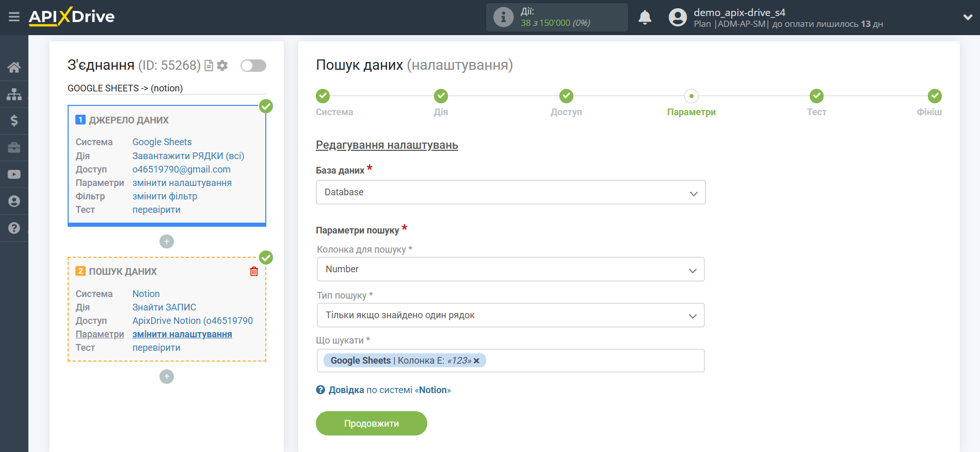Screen dimensions: 980x452
Task: Go to Доступ step
Action: click(566, 96)
